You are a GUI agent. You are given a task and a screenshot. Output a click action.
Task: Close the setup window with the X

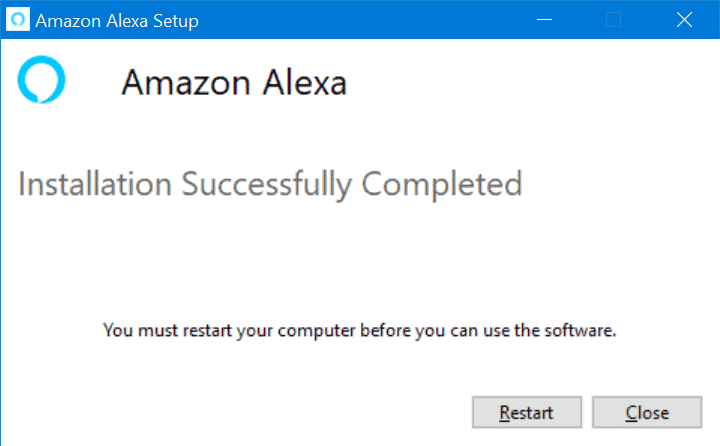coord(684,20)
